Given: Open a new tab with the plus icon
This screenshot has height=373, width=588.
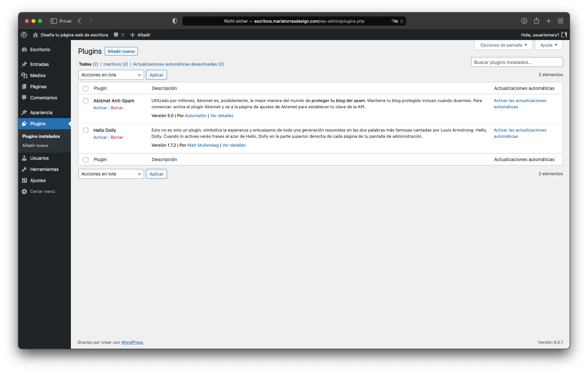Looking at the screenshot, I should [x=549, y=21].
